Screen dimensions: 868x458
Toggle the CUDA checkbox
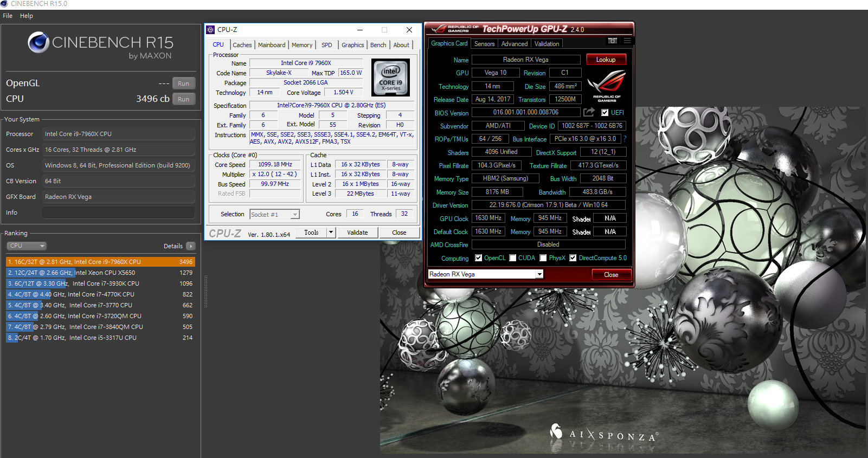[x=513, y=258]
